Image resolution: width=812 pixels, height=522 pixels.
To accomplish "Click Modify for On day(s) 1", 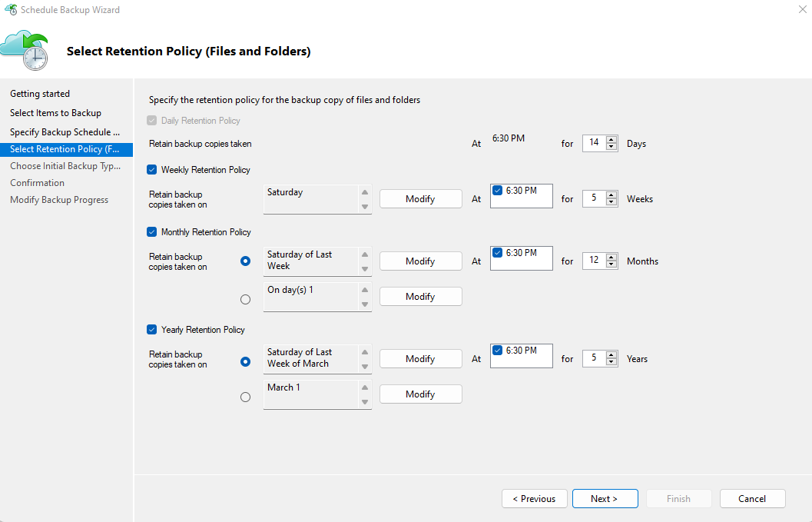I will [x=420, y=296].
